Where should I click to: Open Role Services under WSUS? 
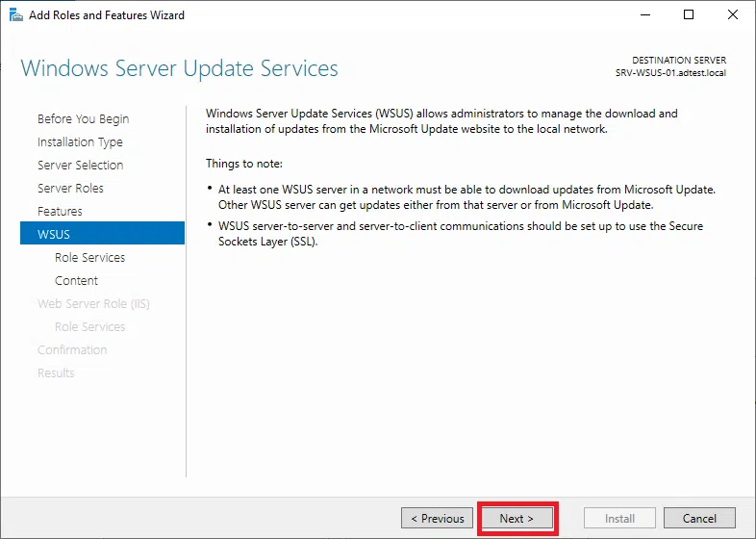pyautogui.click(x=89, y=258)
